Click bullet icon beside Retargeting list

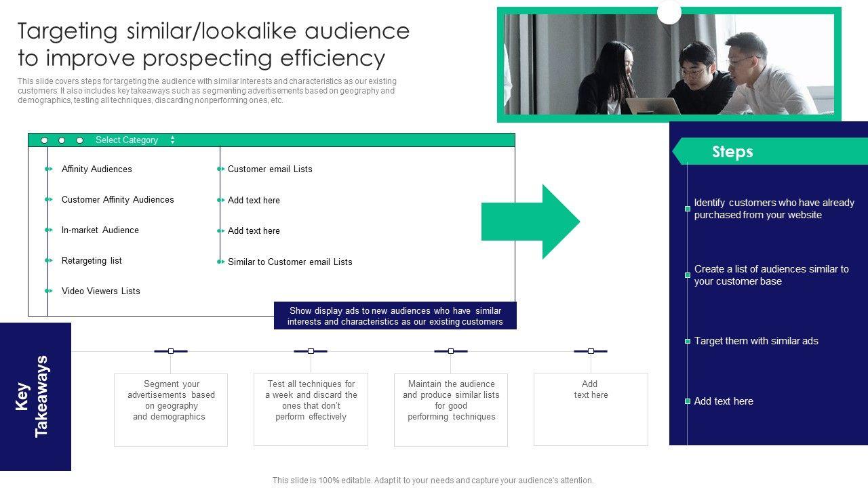[48, 260]
